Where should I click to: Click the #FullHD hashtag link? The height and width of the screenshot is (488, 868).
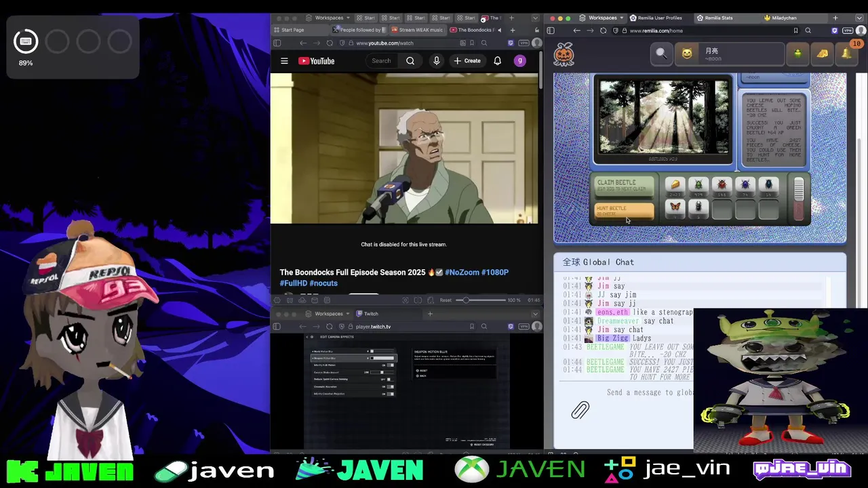[294, 283]
